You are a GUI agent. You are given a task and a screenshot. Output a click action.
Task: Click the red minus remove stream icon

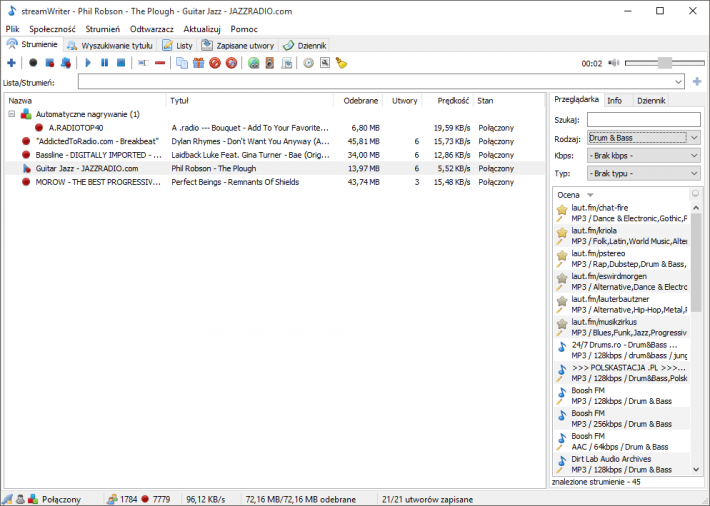[x=160, y=63]
